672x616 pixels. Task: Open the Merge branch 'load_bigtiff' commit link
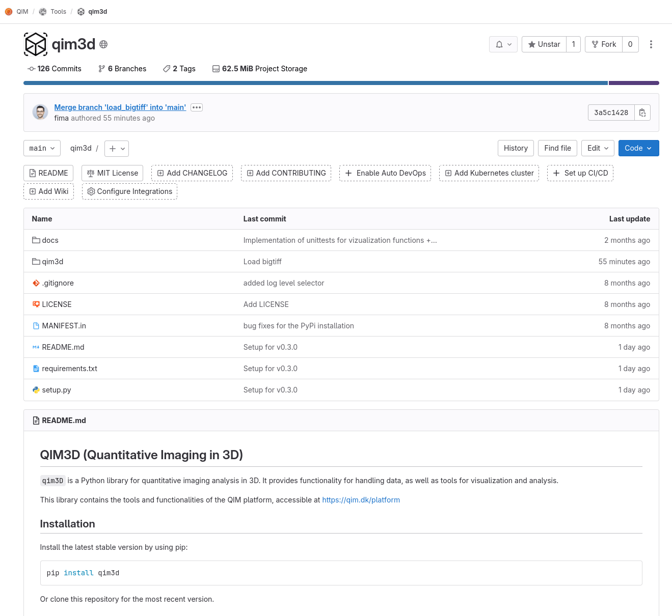[120, 107]
